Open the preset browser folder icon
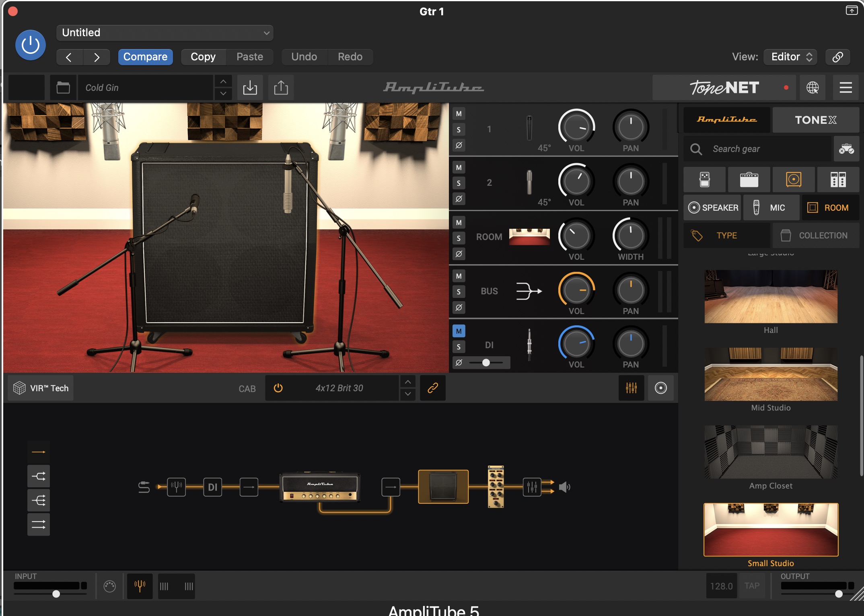The width and height of the screenshot is (864, 616). [63, 87]
